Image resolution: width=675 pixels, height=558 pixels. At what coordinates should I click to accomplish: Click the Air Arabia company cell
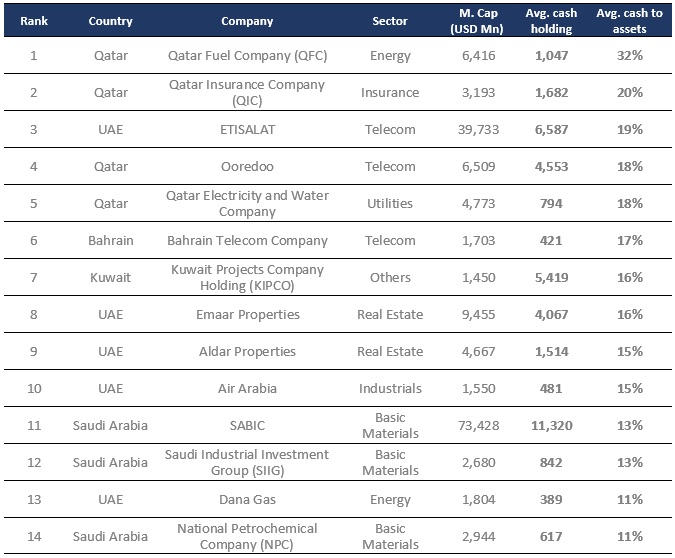tap(247, 388)
